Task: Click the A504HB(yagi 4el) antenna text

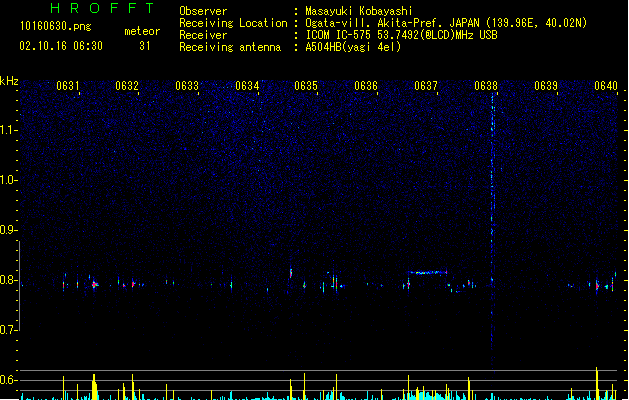Action: (x=353, y=47)
